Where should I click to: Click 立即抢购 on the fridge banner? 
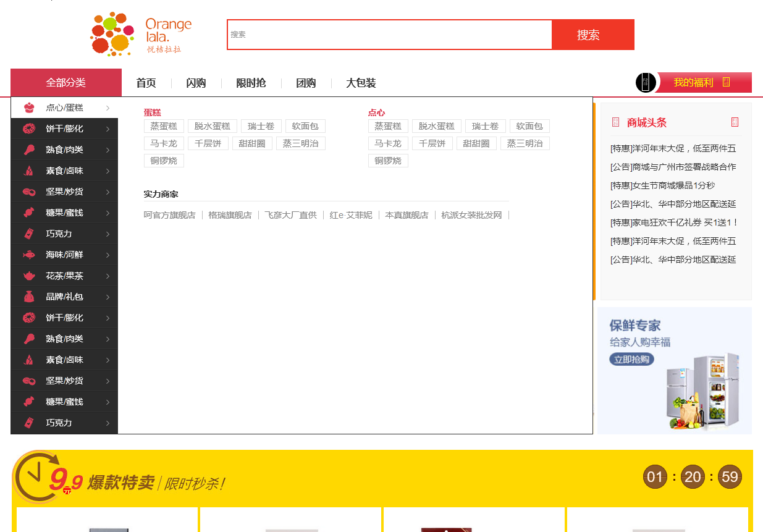point(631,360)
